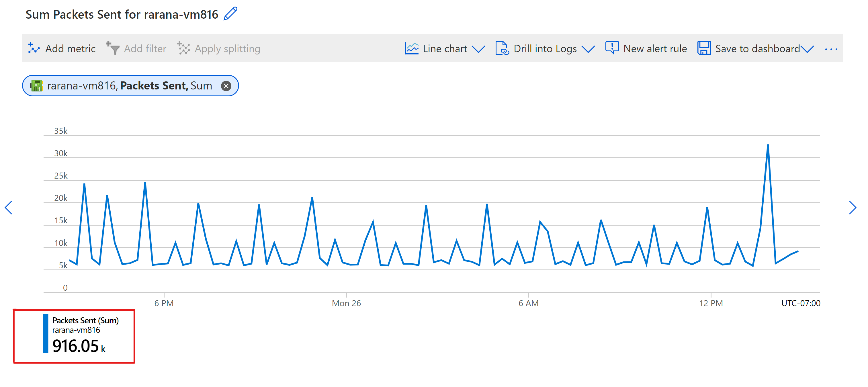This screenshot has width=868, height=387.
Task: Expand the Drill into Logs dropdown arrow
Action: [588, 49]
